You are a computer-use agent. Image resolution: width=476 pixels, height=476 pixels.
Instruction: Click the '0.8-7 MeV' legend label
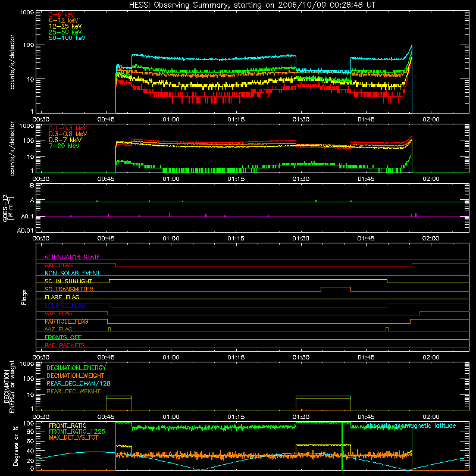click(x=65, y=140)
